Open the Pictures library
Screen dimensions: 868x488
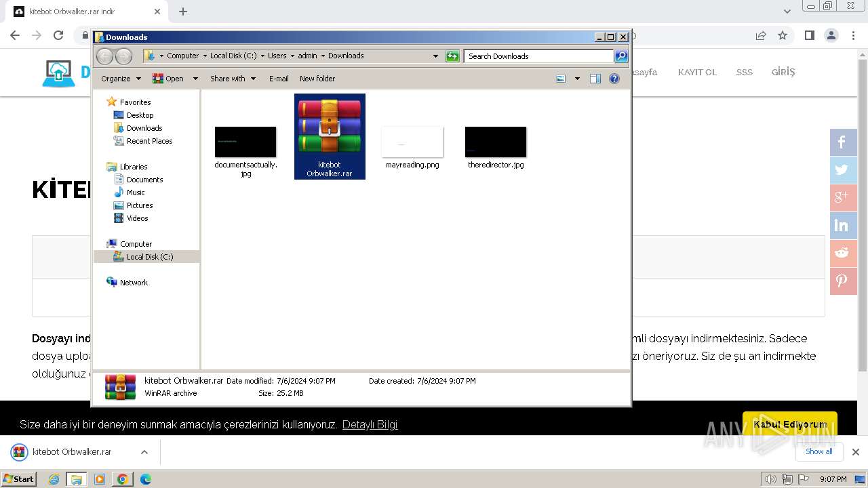pyautogui.click(x=140, y=205)
